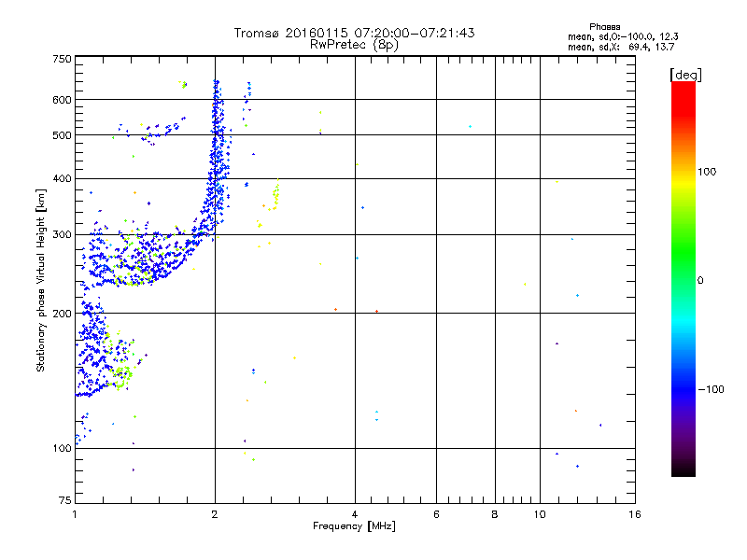Select the 'mean, sd,O:-100.0, 12.3' text
Image resolution: width=747 pixels, height=560 pixels.
tap(623, 36)
